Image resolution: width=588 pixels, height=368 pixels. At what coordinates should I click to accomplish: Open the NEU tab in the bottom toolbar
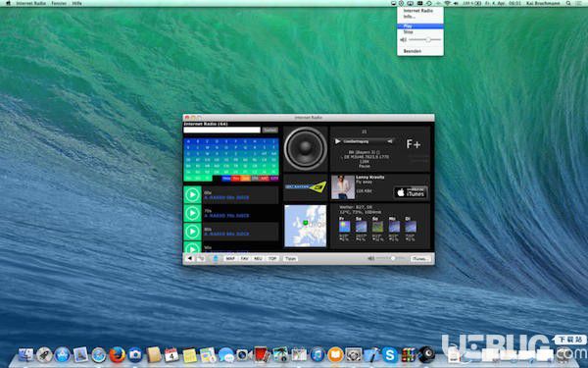pyautogui.click(x=259, y=259)
